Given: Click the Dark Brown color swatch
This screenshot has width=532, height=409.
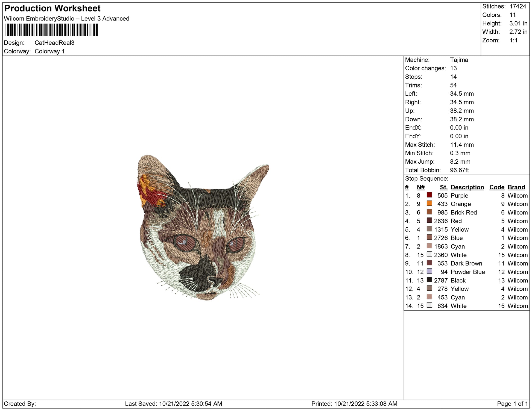Looking at the screenshot, I should coord(429,263).
